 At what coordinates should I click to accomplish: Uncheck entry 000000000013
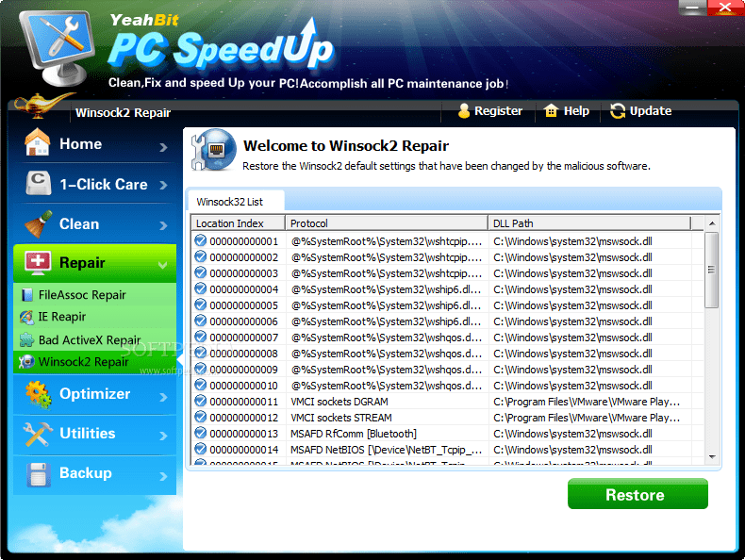tap(201, 433)
